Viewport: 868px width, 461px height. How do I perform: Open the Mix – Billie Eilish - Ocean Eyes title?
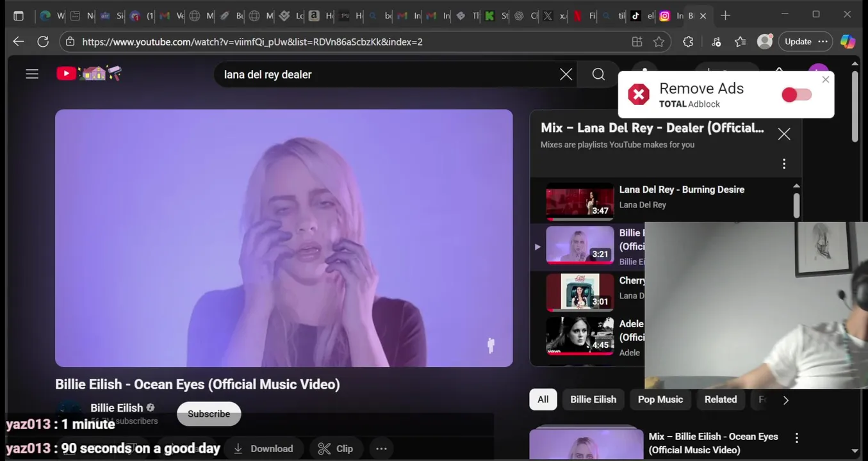[x=713, y=443]
